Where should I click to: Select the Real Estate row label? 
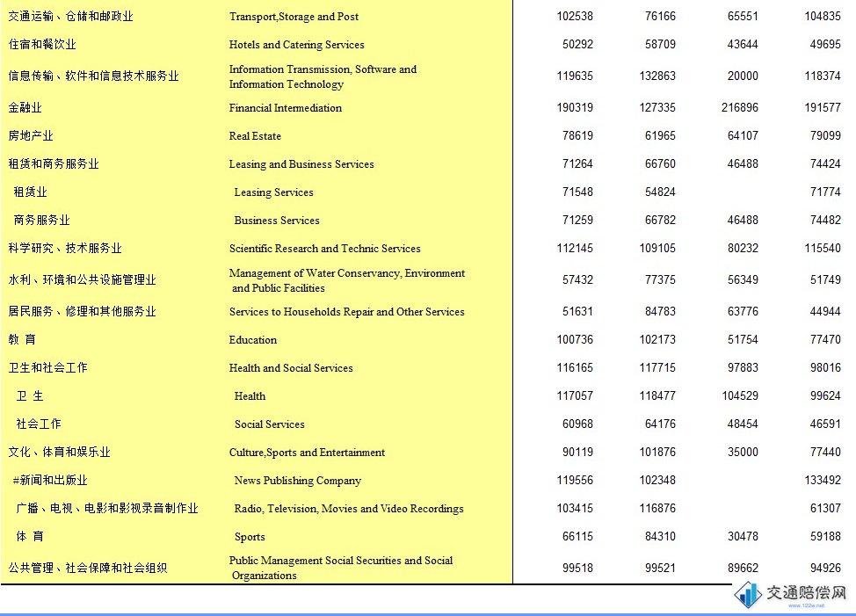coord(255,136)
